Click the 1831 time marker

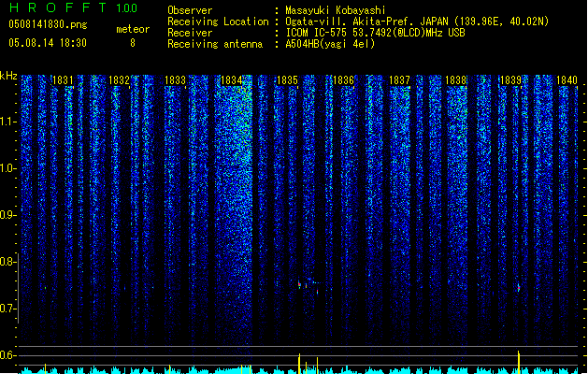point(63,80)
